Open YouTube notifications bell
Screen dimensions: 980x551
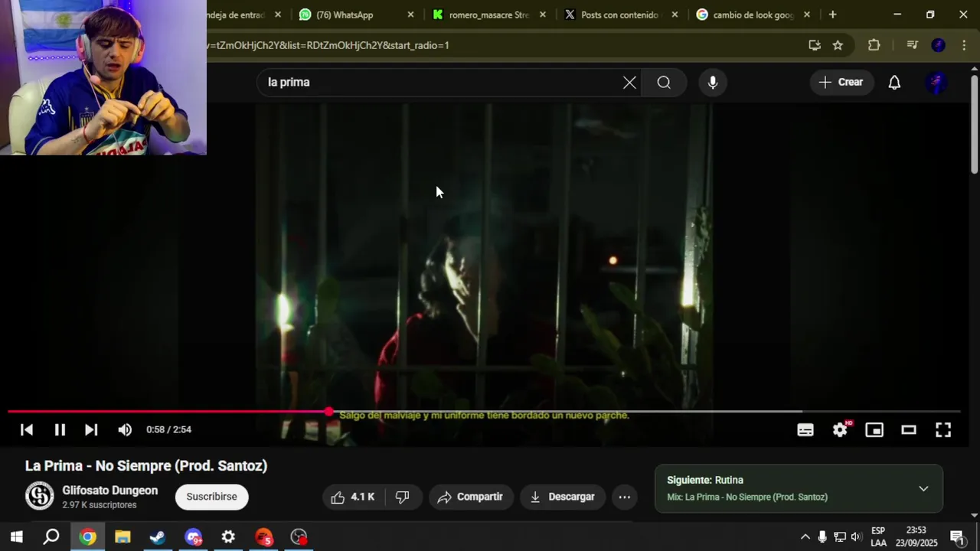pyautogui.click(x=894, y=83)
